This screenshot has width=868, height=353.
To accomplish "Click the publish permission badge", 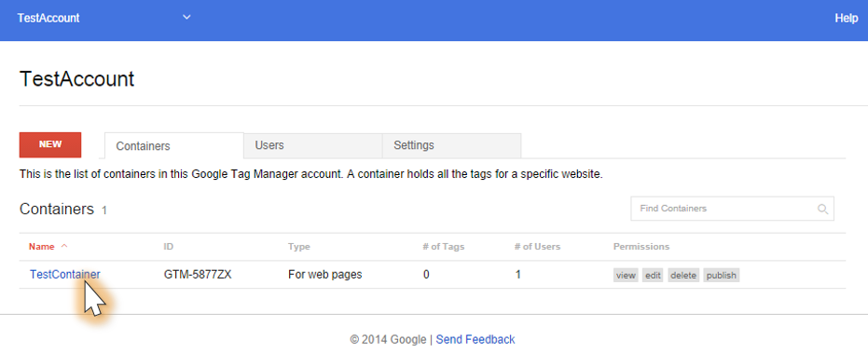I will click(722, 275).
